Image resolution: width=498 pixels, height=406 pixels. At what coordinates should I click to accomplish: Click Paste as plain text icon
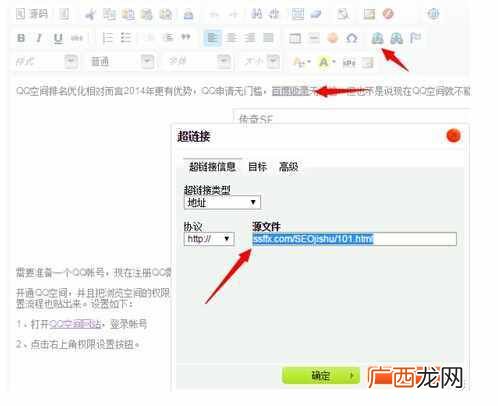(x=147, y=14)
